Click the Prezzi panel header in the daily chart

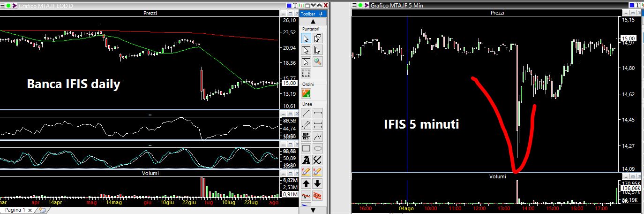click(x=150, y=13)
